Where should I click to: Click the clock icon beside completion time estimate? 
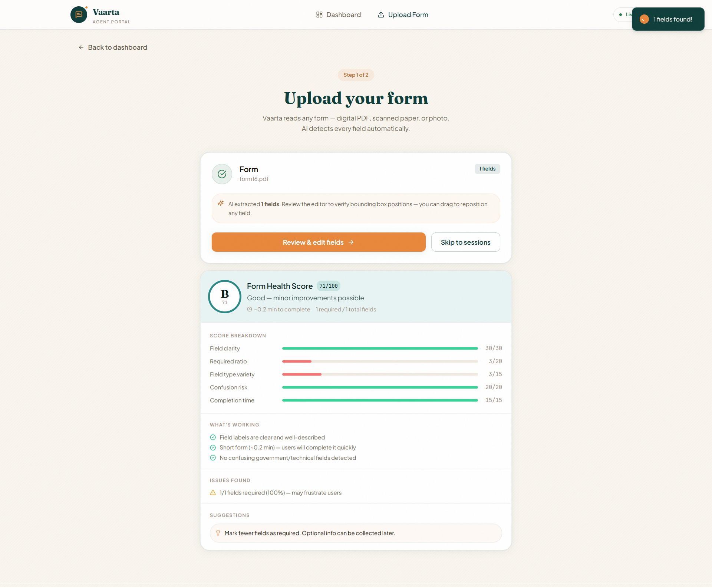[x=250, y=309]
